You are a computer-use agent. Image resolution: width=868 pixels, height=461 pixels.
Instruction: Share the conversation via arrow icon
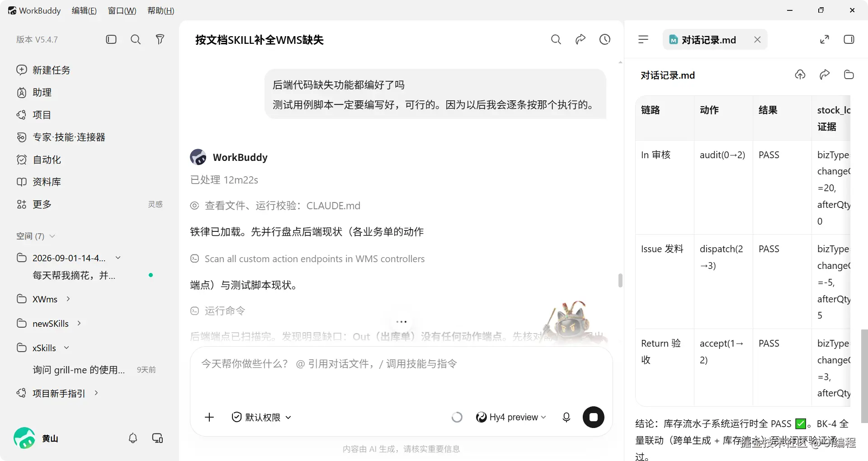pyautogui.click(x=580, y=40)
